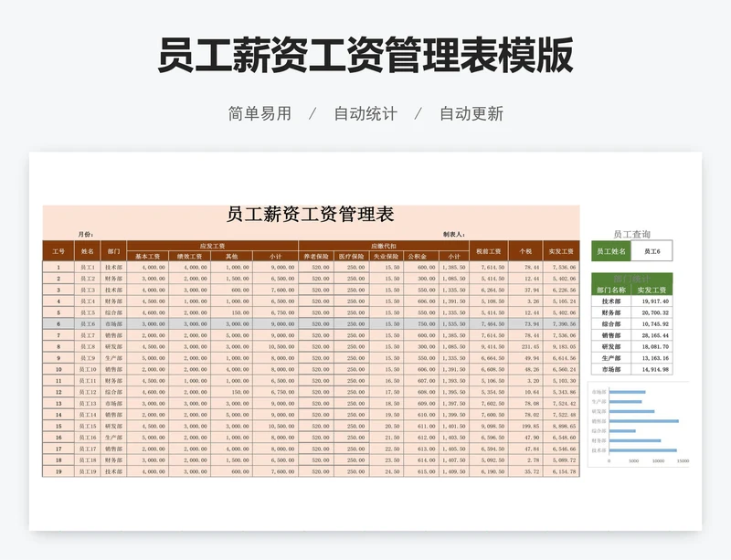Select the 养老保险 column header
This screenshot has width=731, height=560.
pyautogui.click(x=316, y=256)
